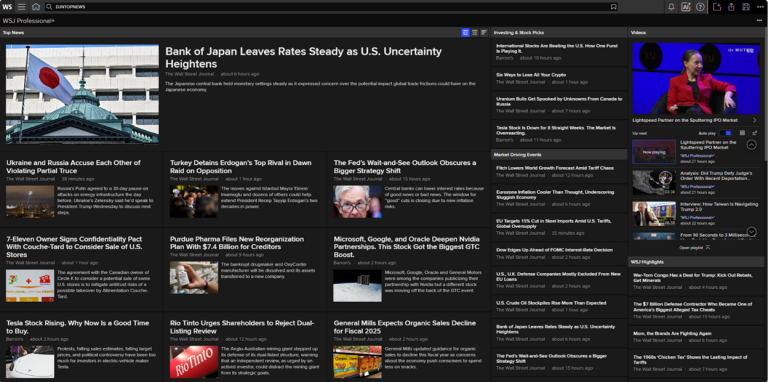Click the WS Workspace logo icon
768x382 pixels.
tap(7, 7)
